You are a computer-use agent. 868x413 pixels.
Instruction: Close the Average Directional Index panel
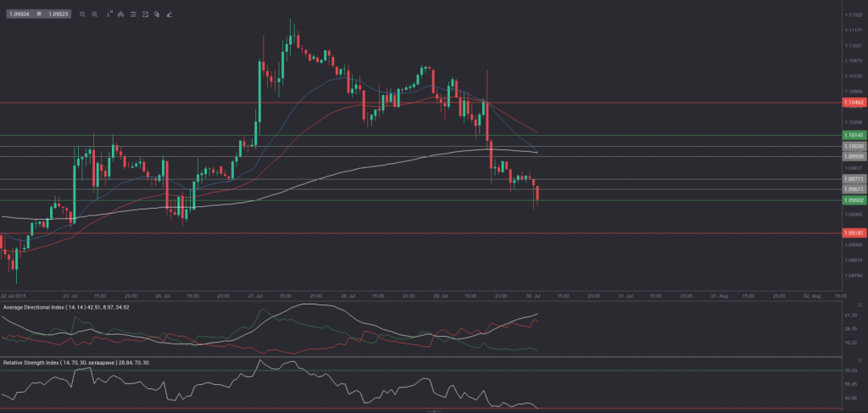pyautogui.click(x=860, y=305)
